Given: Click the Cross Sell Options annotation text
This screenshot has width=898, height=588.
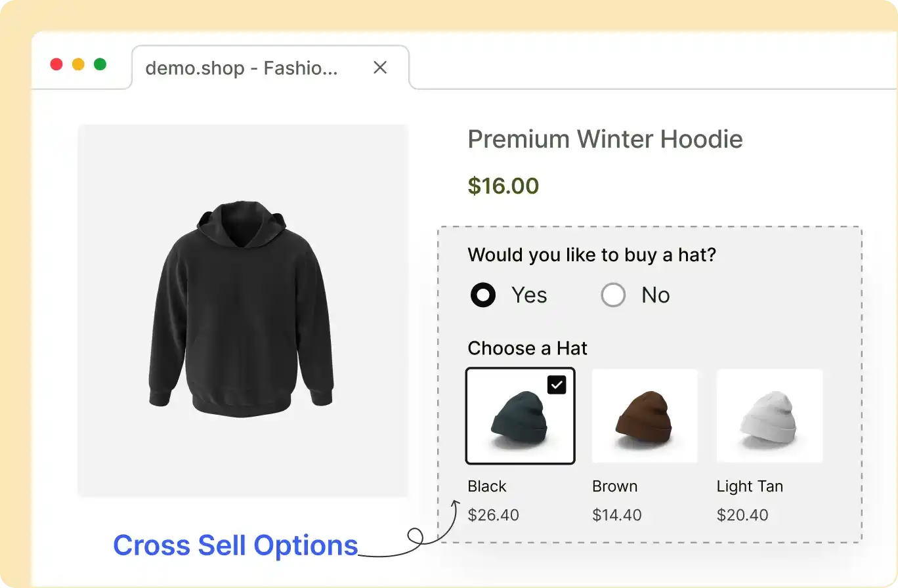Looking at the screenshot, I should click(x=236, y=545).
